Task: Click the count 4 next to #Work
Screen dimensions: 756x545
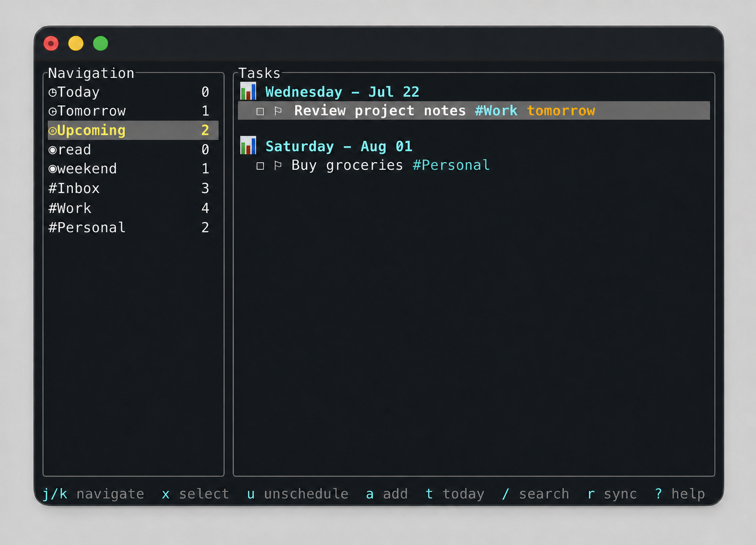Action: point(205,208)
